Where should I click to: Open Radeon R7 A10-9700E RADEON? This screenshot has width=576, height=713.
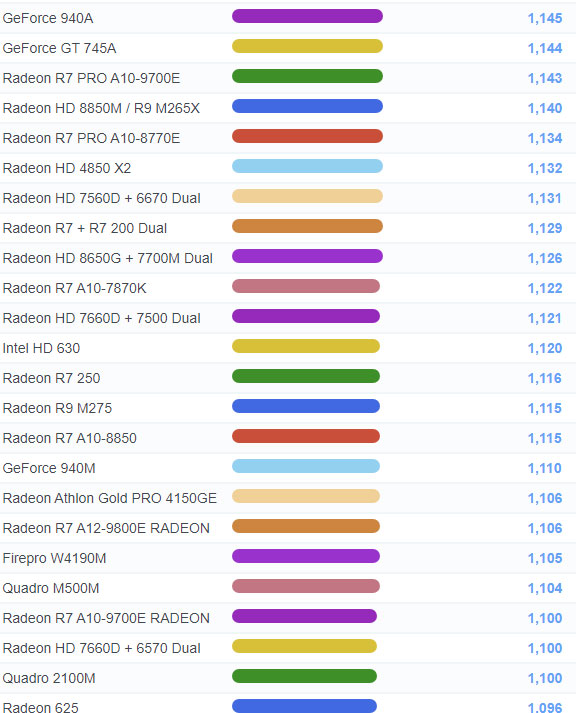pos(106,618)
